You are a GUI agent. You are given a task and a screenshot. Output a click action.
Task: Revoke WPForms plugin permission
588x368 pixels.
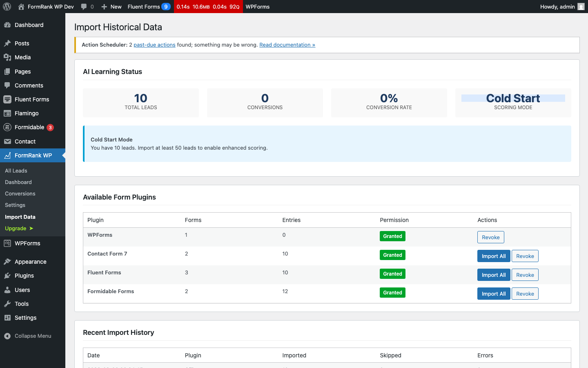tap(490, 237)
